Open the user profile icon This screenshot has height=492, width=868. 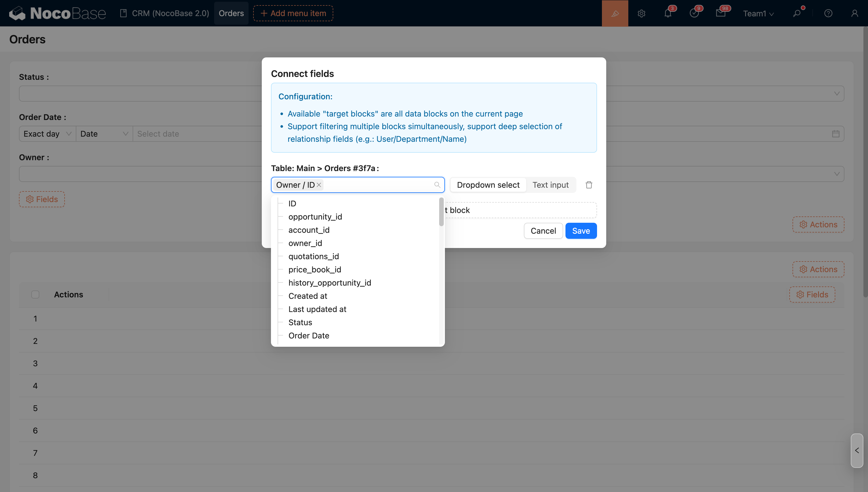[855, 13]
